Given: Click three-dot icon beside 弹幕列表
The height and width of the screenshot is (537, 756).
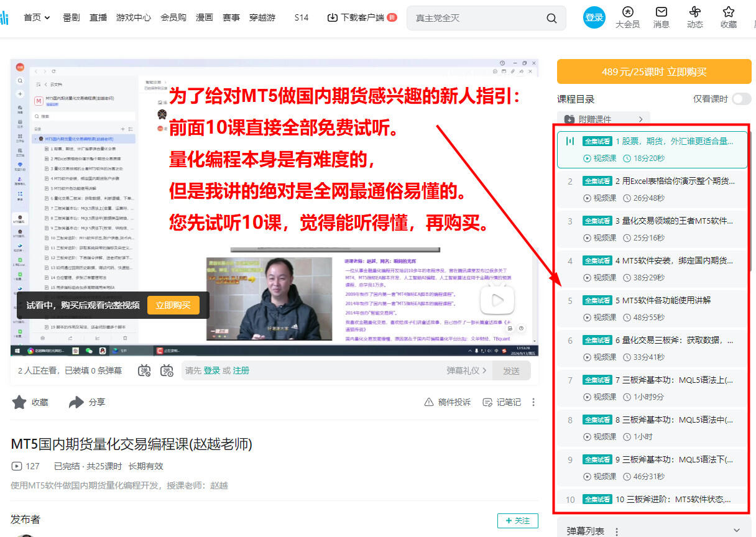Looking at the screenshot, I should pyautogui.click(x=617, y=531).
